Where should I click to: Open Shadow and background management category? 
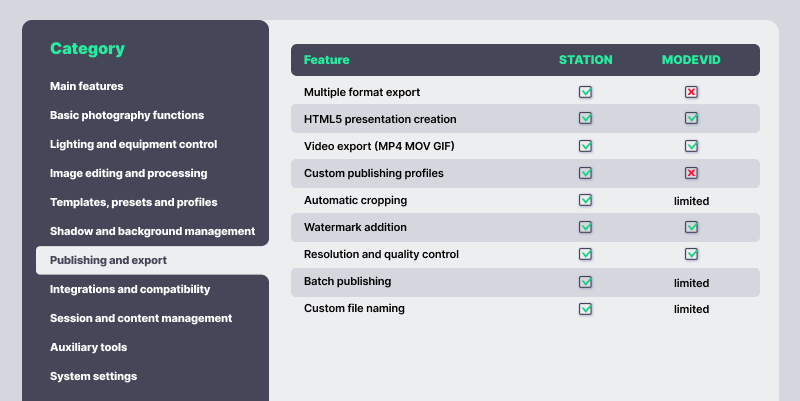coord(152,231)
